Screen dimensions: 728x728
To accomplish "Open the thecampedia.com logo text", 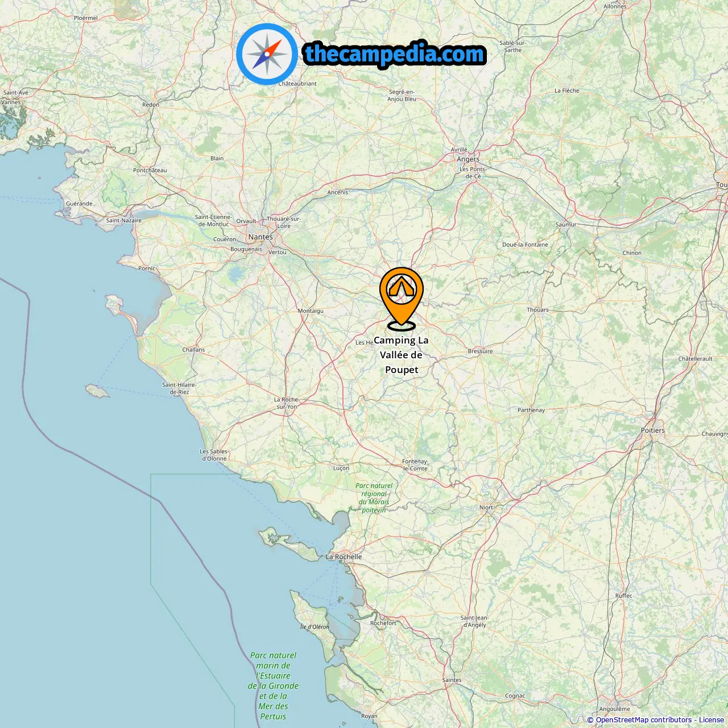I will pos(394,54).
